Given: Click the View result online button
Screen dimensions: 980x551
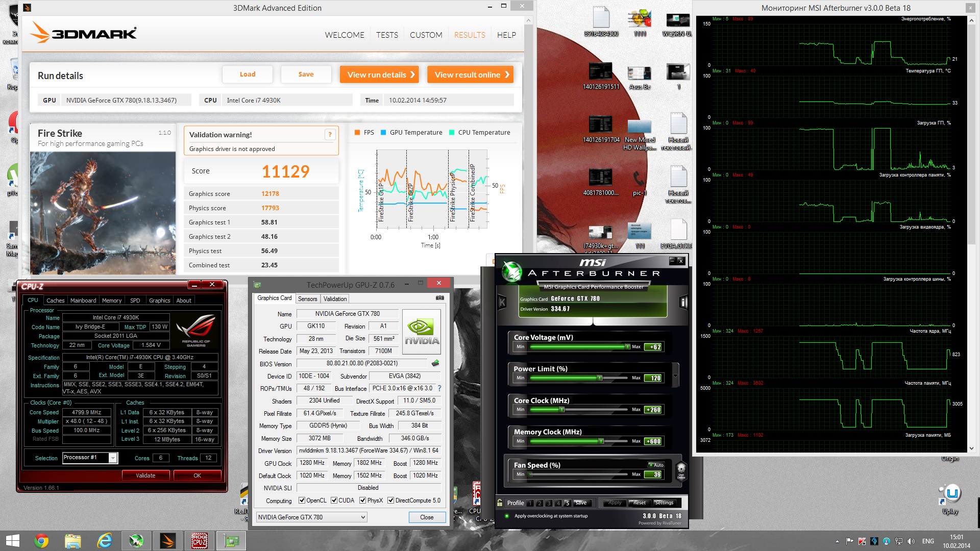Looking at the screenshot, I should (470, 74).
